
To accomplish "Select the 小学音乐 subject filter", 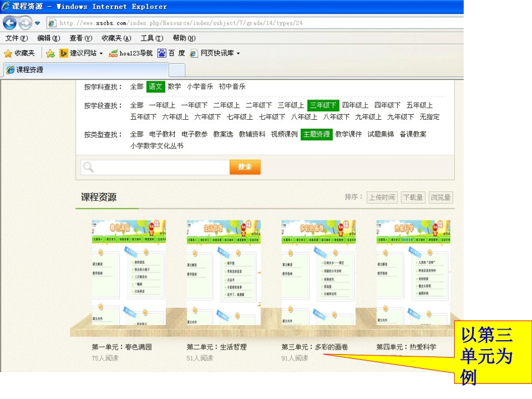I will click(x=200, y=87).
